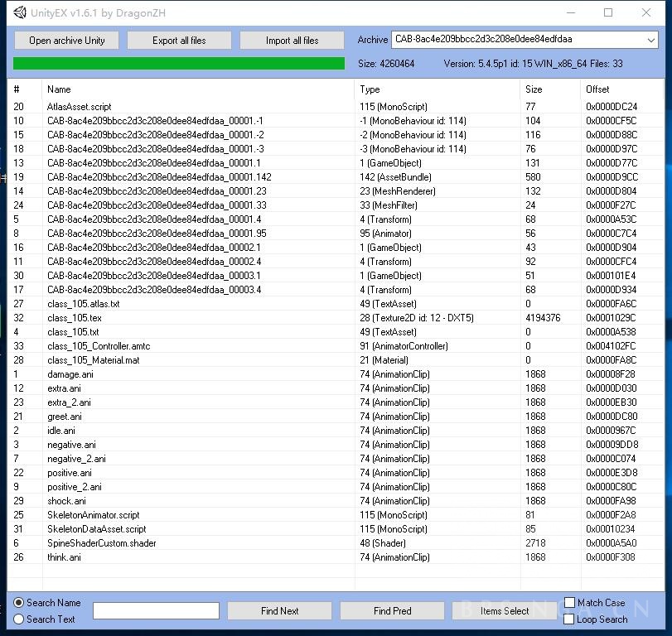Sort list by Name column header
This screenshot has width=672, height=636.
(59, 89)
